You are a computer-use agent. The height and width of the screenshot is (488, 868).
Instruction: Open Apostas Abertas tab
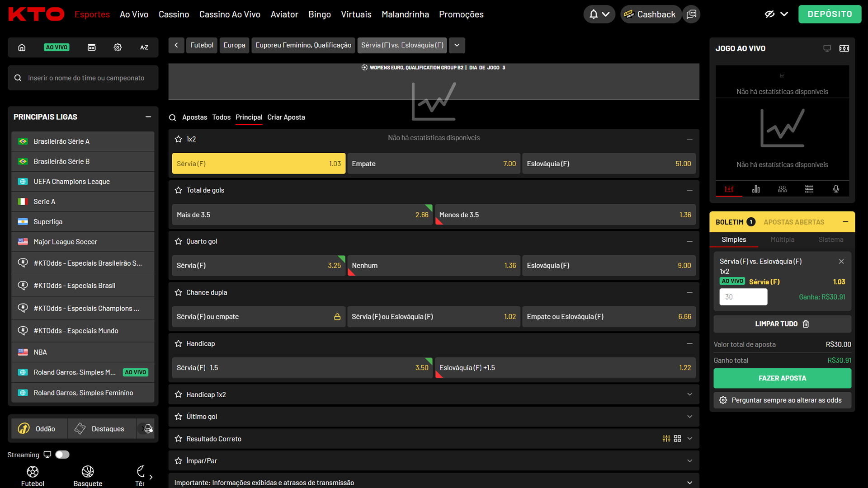click(x=794, y=222)
